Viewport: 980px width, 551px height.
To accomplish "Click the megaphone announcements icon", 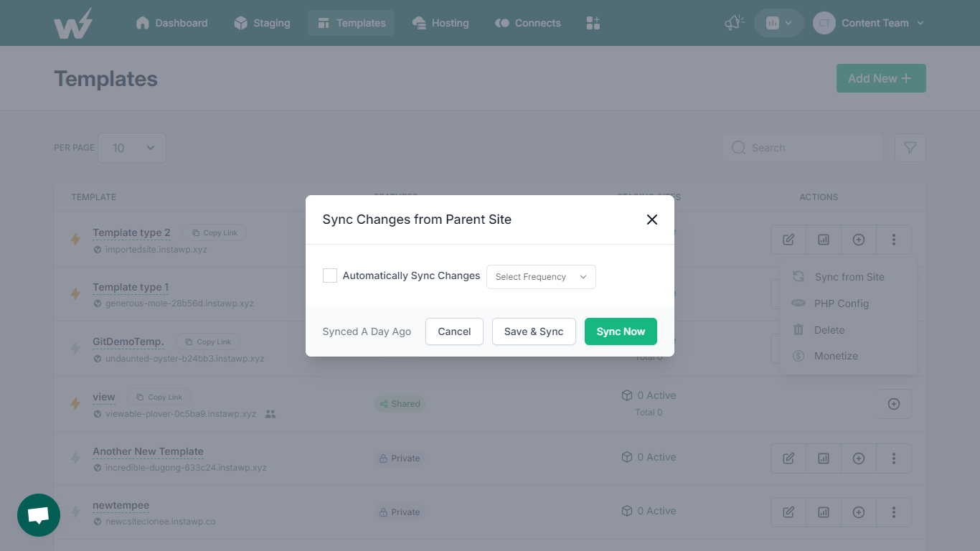I will 734,23.
